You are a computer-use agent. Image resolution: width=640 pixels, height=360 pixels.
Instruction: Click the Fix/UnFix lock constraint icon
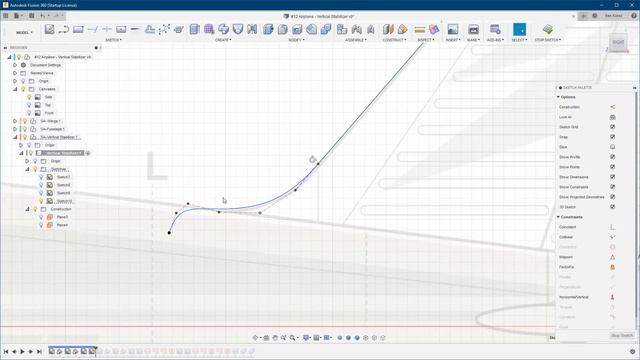tap(612, 267)
